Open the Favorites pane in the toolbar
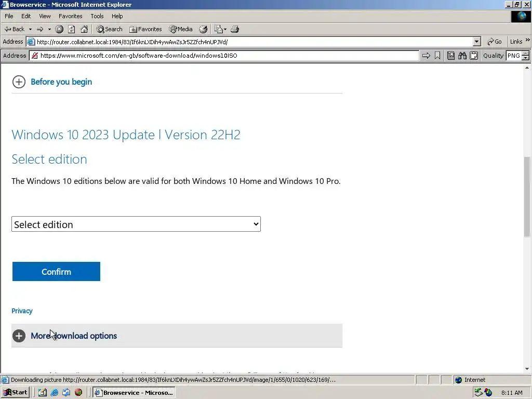Screen dimensions: 532x399 coord(145,29)
